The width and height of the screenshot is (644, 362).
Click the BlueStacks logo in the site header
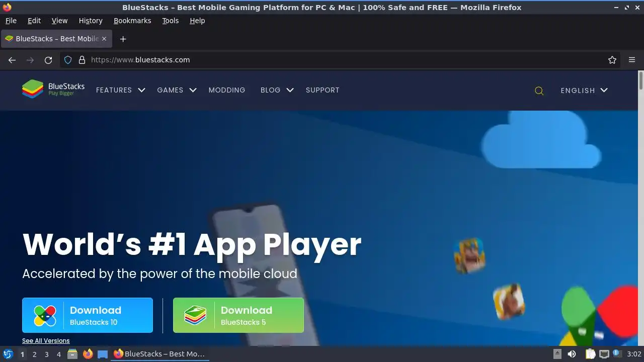[x=53, y=89]
